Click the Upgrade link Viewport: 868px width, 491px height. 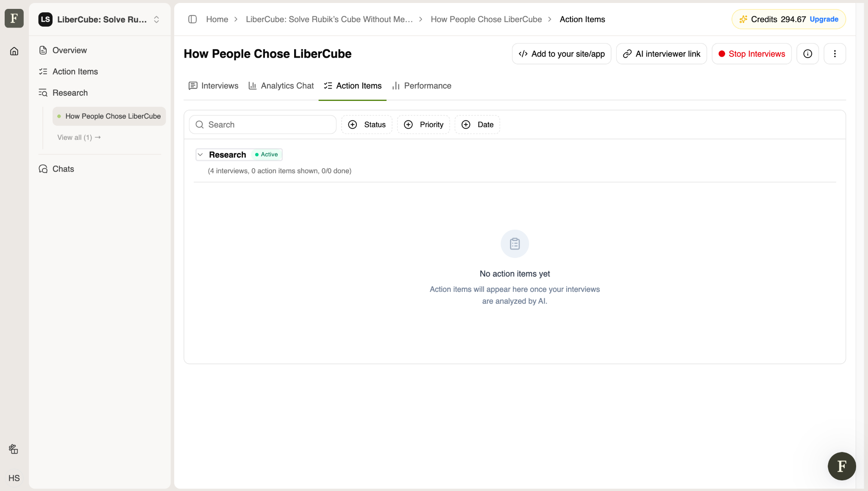823,19
